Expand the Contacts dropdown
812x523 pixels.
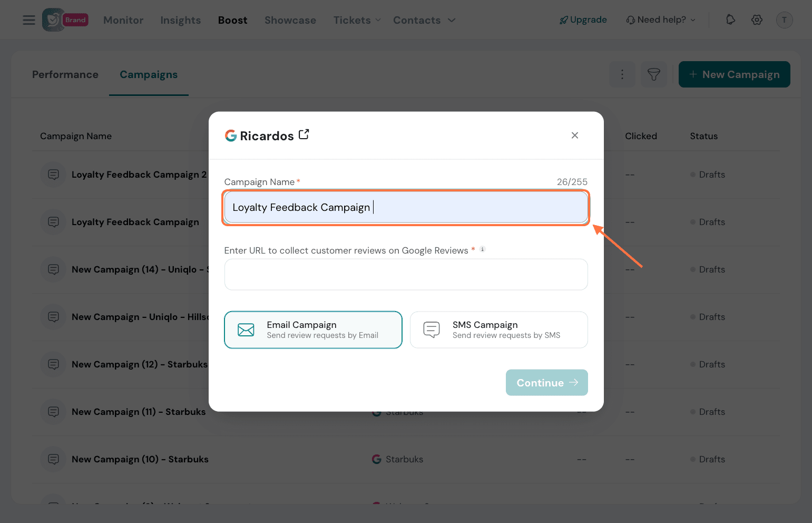click(424, 20)
